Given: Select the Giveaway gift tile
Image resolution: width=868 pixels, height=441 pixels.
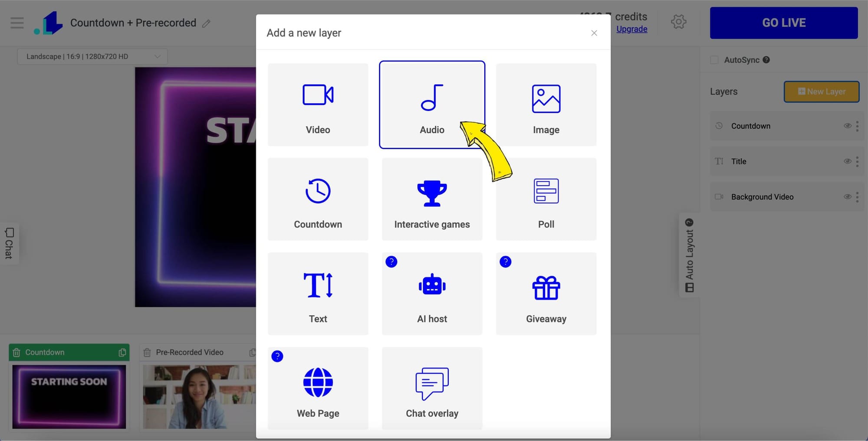Looking at the screenshot, I should coord(546,294).
